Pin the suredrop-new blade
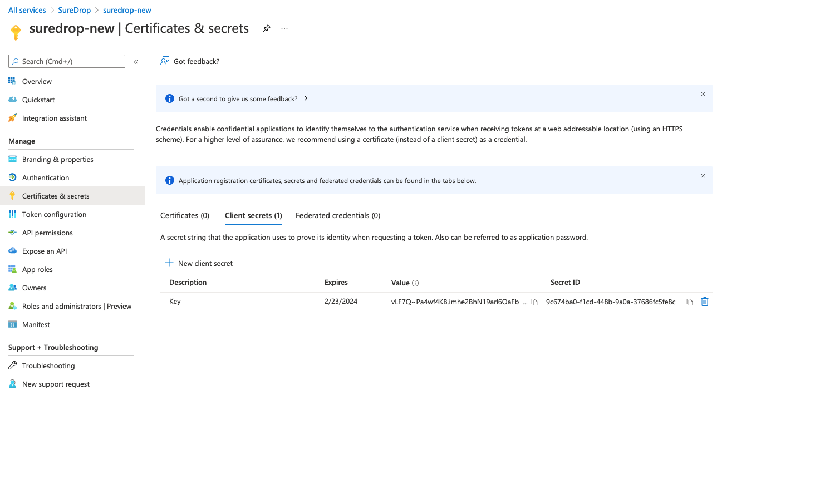820x504 pixels. [x=267, y=28]
